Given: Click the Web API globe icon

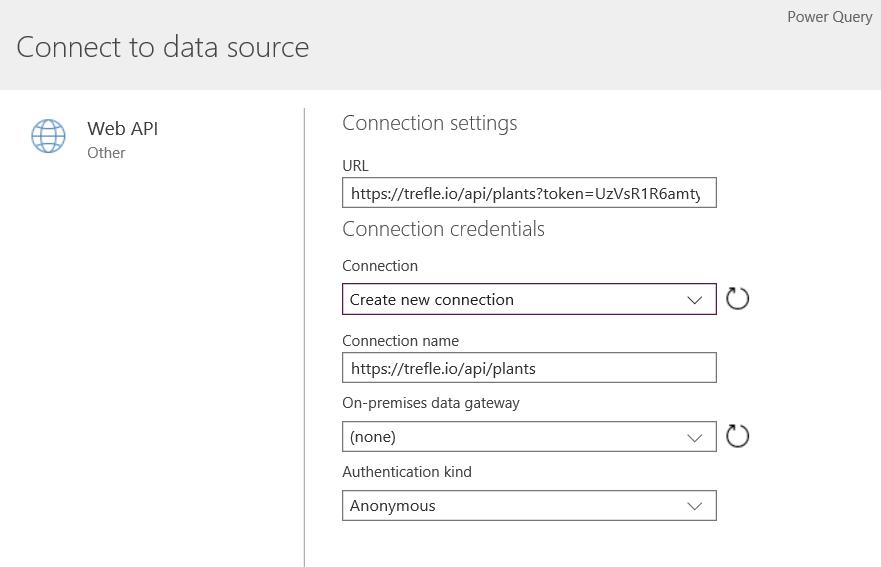Looking at the screenshot, I should pyautogui.click(x=48, y=137).
